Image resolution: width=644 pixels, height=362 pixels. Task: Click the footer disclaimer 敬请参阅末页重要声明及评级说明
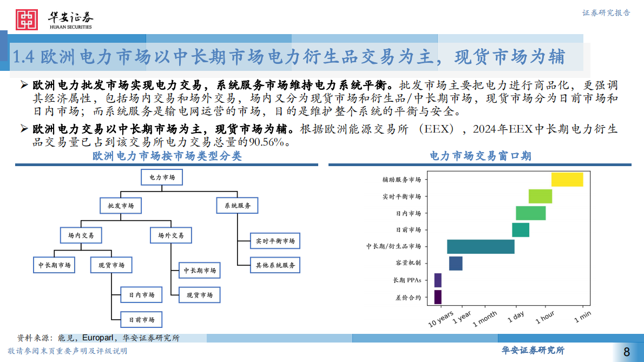click(67, 351)
